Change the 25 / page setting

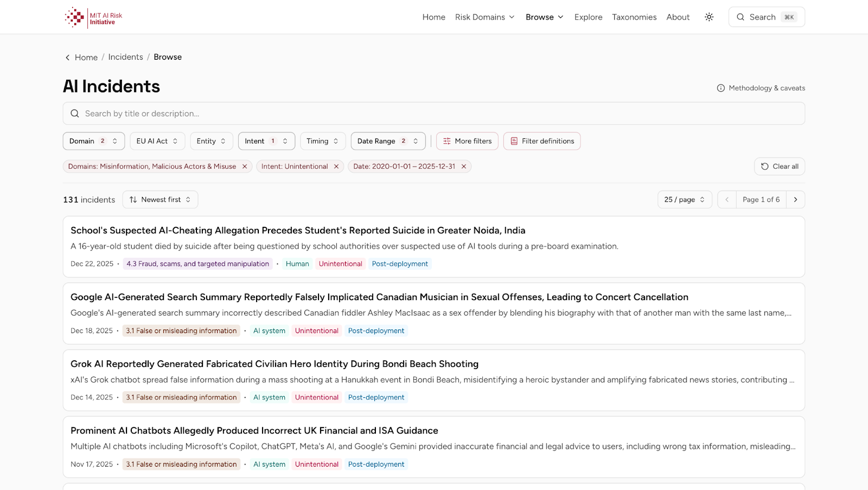coord(685,200)
